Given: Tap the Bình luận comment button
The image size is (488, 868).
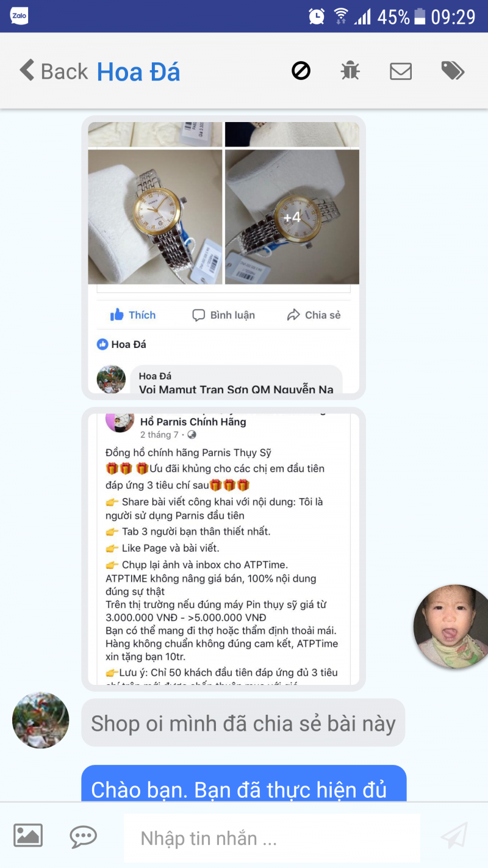Looking at the screenshot, I should click(223, 315).
